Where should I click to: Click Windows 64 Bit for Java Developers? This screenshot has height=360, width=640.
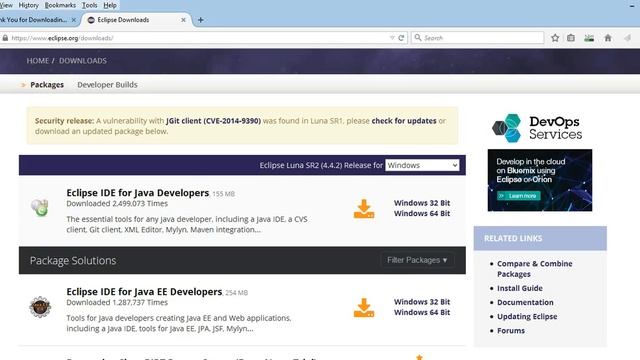[x=422, y=213]
